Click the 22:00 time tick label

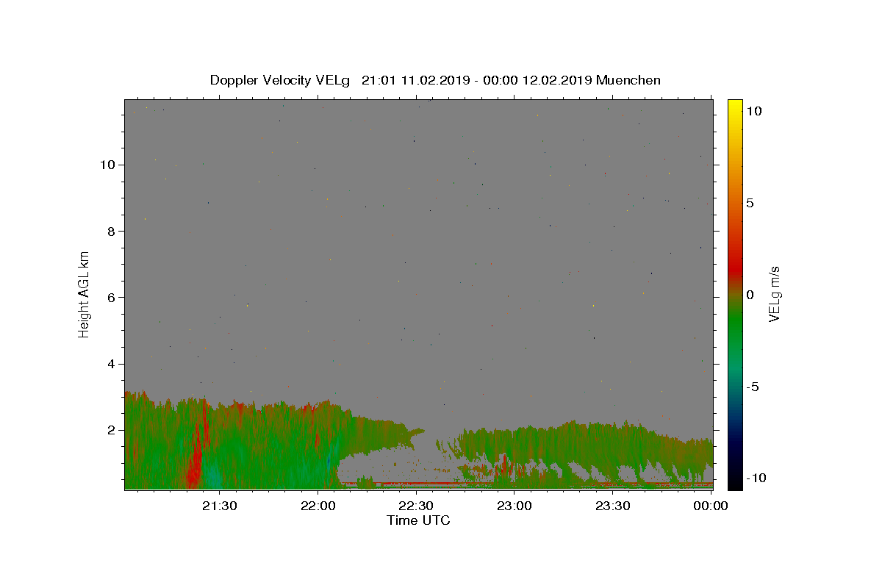pos(318,506)
